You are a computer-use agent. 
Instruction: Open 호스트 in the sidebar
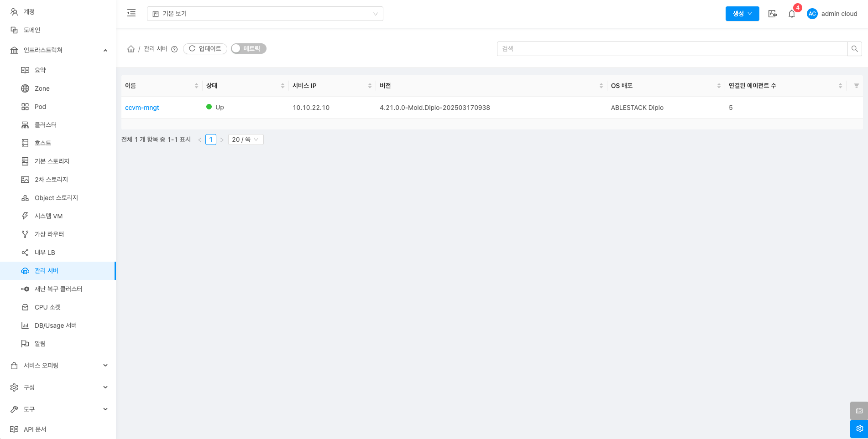[43, 143]
